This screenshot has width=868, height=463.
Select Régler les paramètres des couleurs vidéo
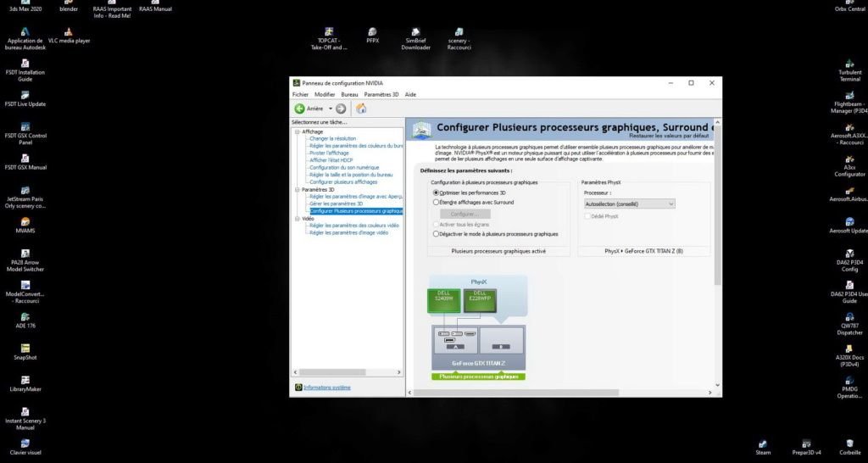(x=354, y=226)
